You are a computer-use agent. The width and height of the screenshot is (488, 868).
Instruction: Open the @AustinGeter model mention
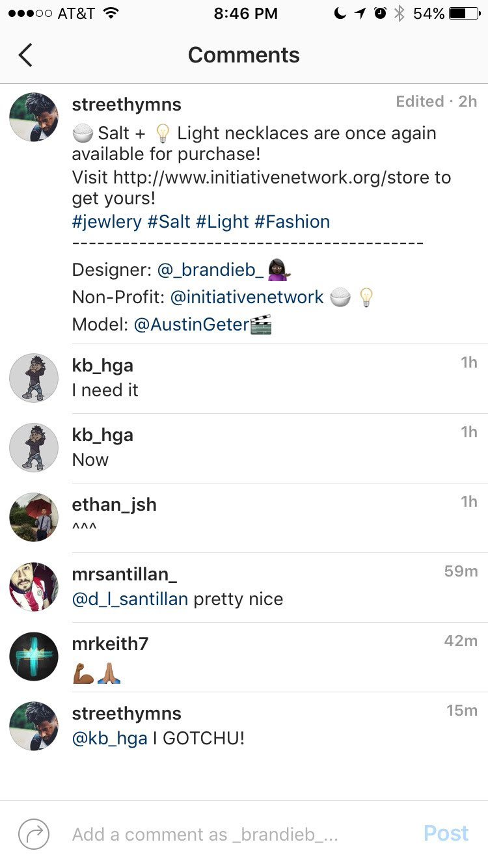click(191, 324)
